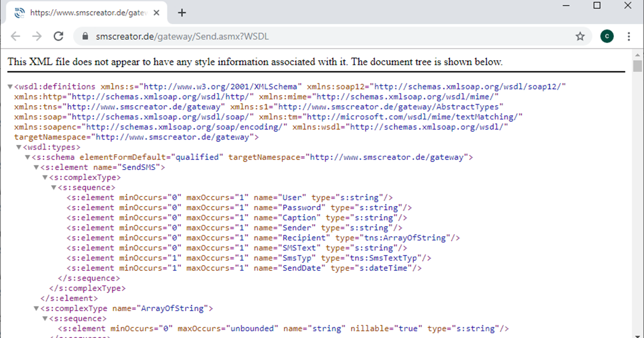Select the smscreator.de browser tab
The image size is (644, 338).
86,13
